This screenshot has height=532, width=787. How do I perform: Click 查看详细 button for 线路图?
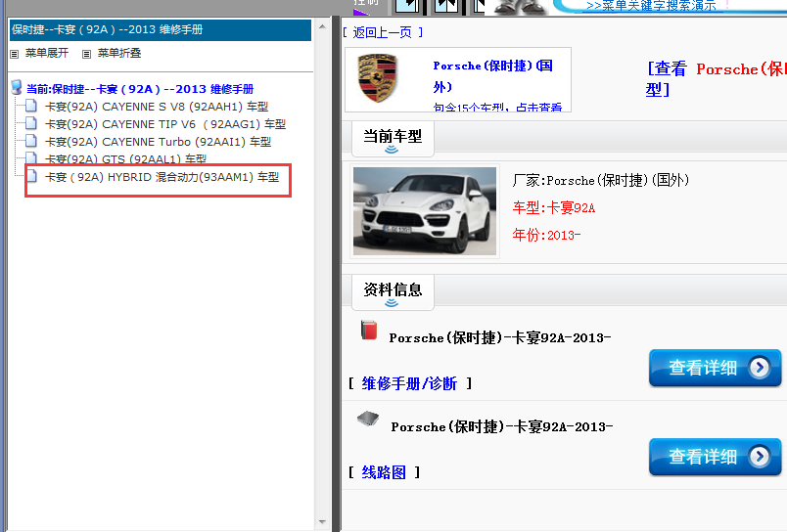point(715,457)
